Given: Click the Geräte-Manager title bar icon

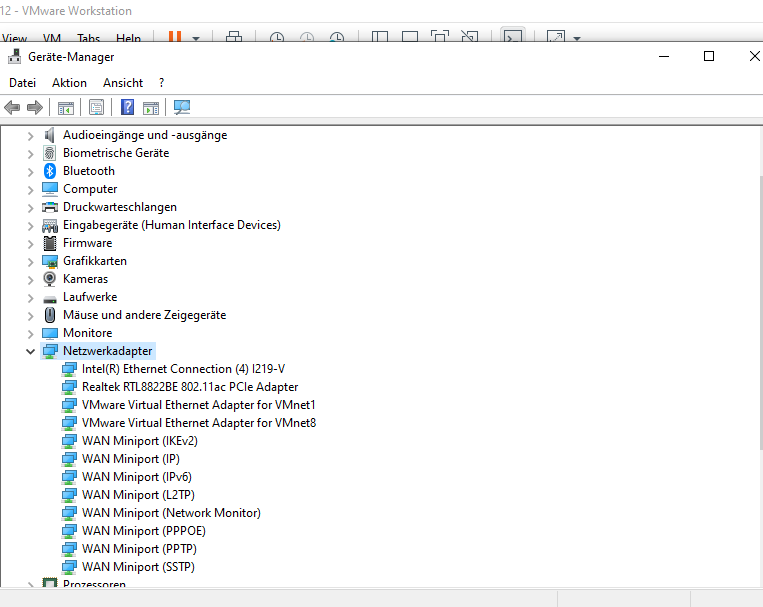Looking at the screenshot, I should pos(15,56).
